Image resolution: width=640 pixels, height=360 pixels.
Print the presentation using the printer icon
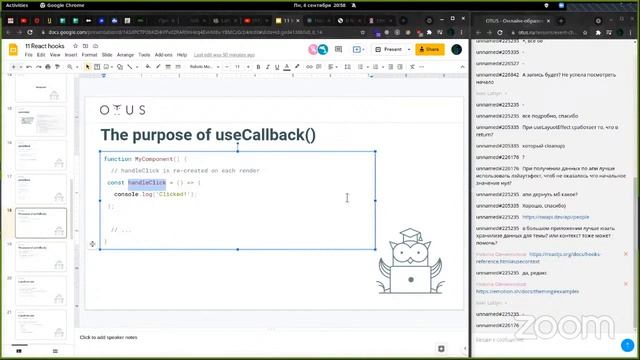click(48, 67)
